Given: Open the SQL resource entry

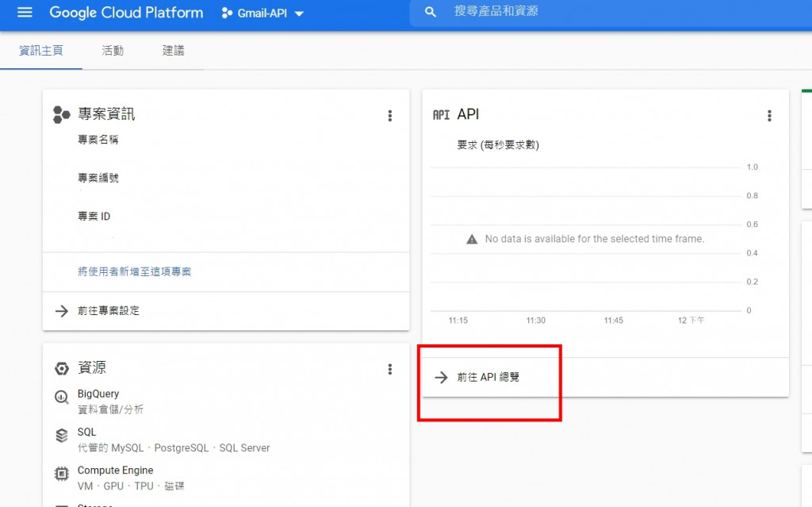Looking at the screenshot, I should [86, 432].
